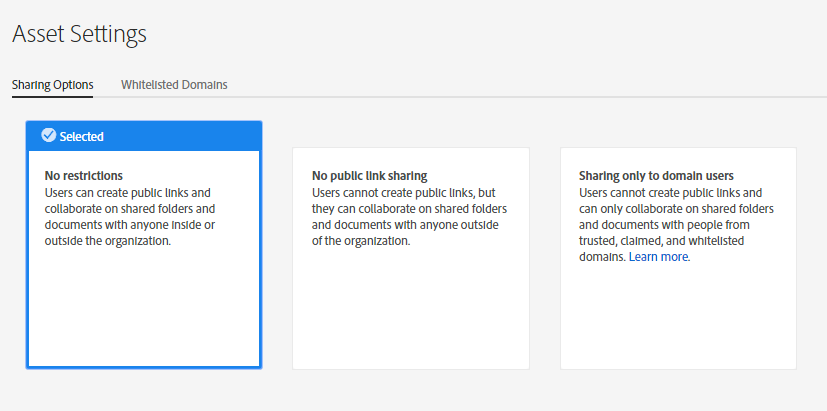827x411 pixels.
Task: Open the Learn more link
Action: coord(658,257)
